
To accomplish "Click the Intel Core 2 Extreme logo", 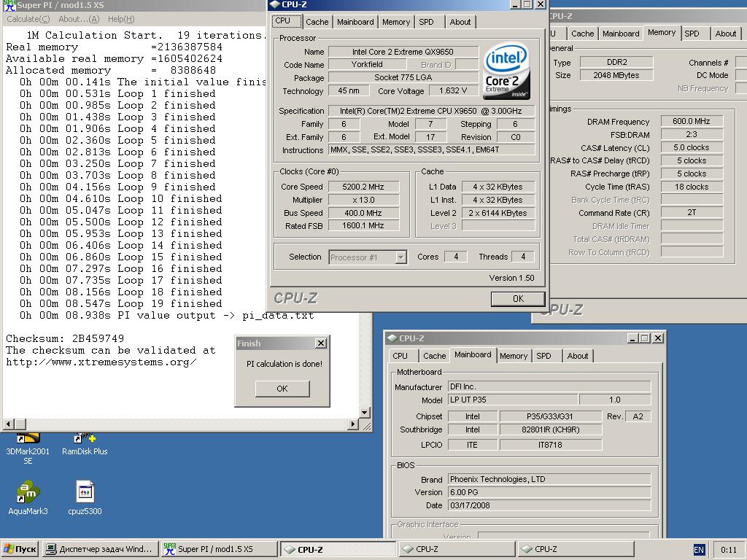I will 506,71.
